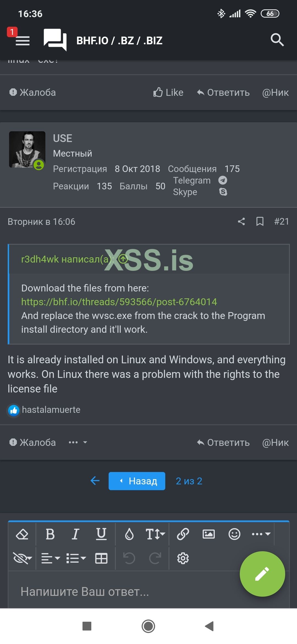Bookmark post #21 with the ribbon icon
This screenshot has width=297, height=644.
pos(260,222)
